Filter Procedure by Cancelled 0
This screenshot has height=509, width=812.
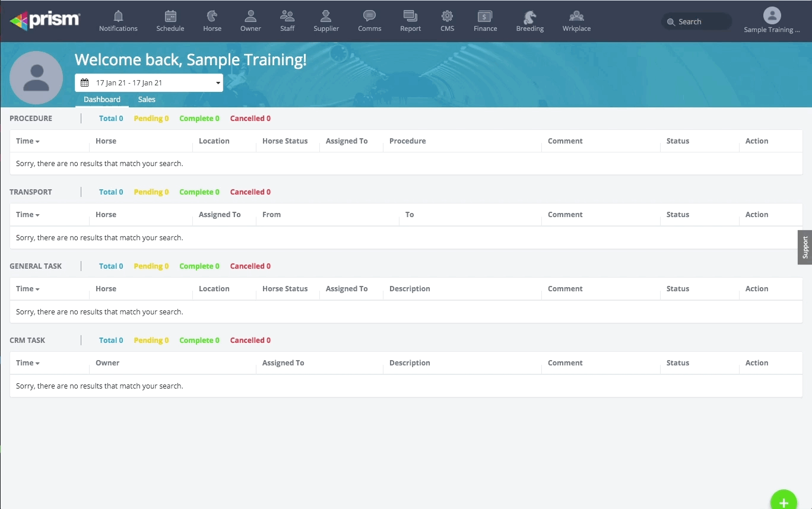point(250,119)
